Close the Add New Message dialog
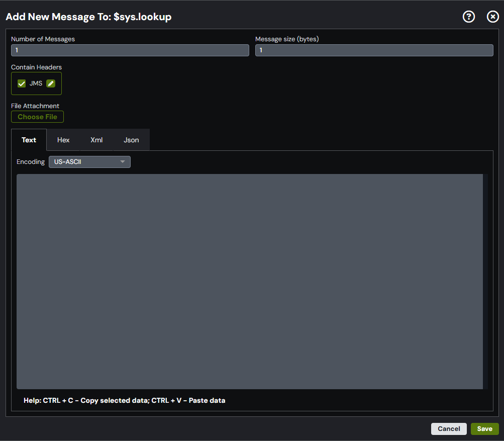Screen dimensions: 504x441 [493, 17]
